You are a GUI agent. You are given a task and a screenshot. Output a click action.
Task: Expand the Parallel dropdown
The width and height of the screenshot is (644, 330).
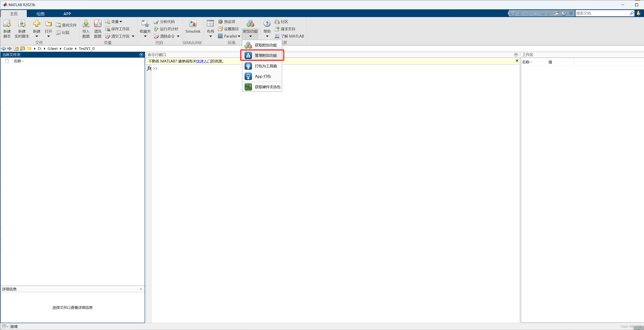(239, 36)
